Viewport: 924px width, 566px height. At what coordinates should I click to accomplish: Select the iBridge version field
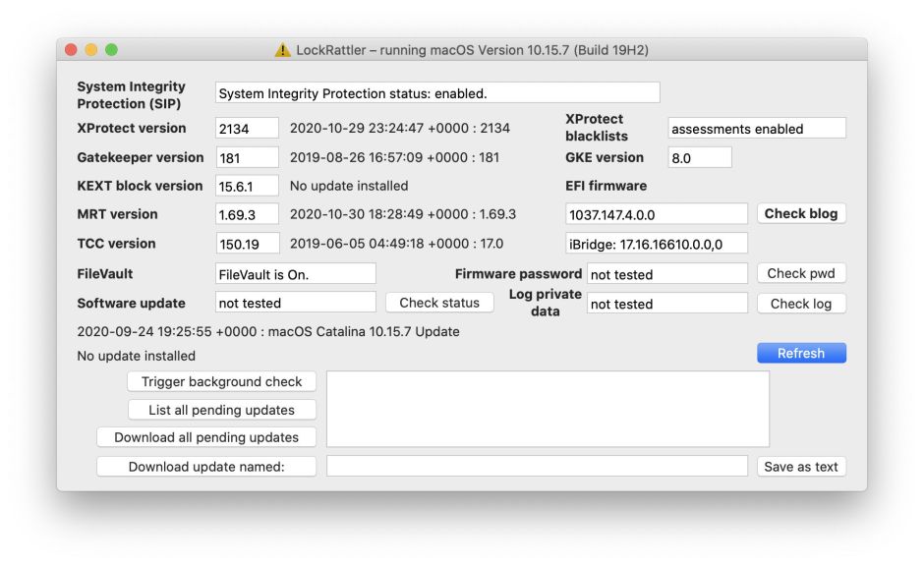point(656,244)
